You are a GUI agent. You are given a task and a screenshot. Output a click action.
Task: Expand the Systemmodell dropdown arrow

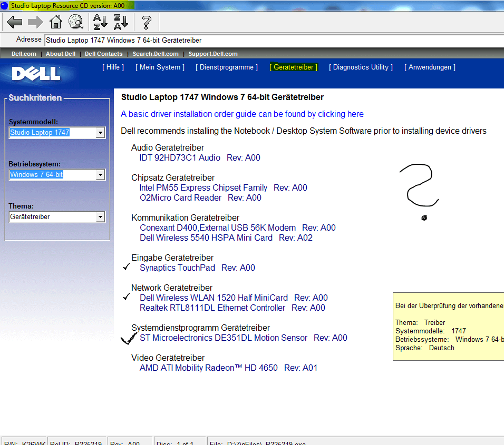point(100,132)
